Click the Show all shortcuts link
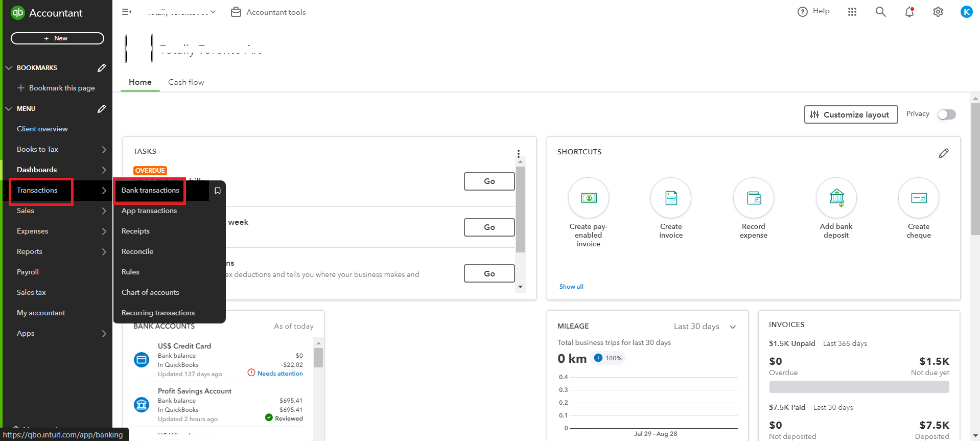This screenshot has width=980, height=441. tap(571, 287)
